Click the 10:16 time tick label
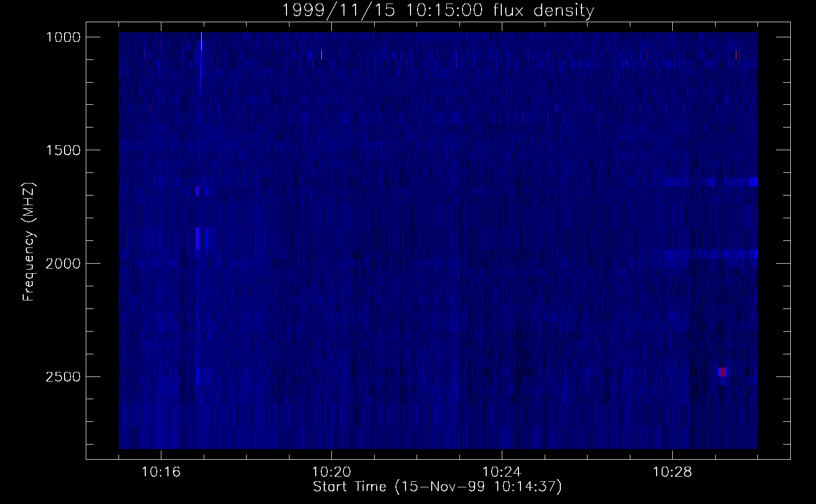 (x=161, y=472)
